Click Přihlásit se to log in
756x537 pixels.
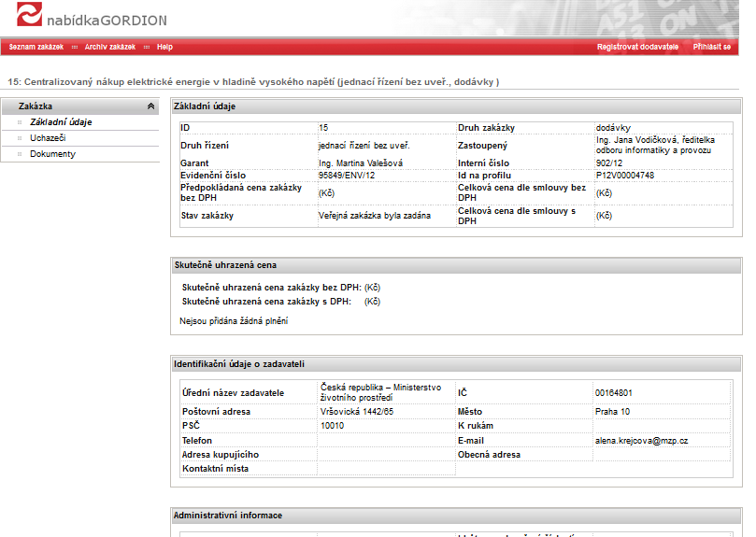point(712,47)
